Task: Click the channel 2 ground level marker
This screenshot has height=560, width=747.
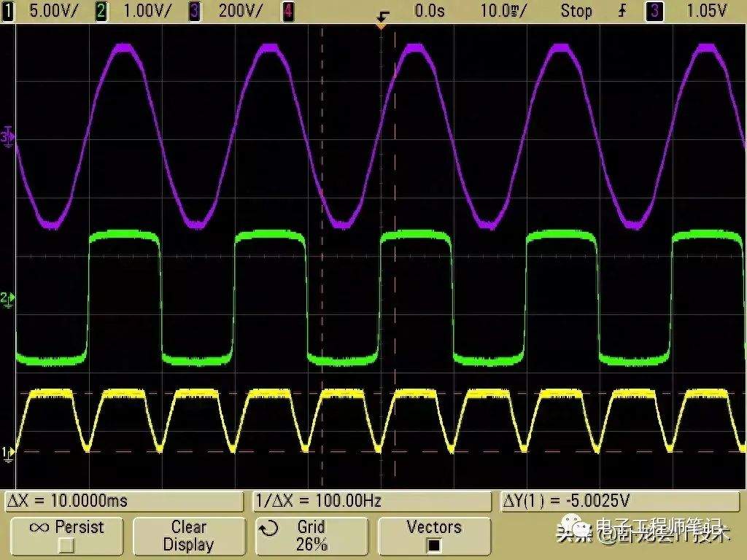Action: [x=8, y=298]
